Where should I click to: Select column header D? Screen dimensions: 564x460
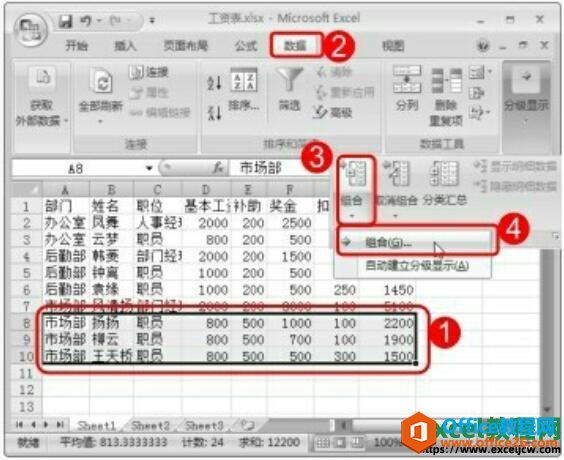click(x=206, y=190)
